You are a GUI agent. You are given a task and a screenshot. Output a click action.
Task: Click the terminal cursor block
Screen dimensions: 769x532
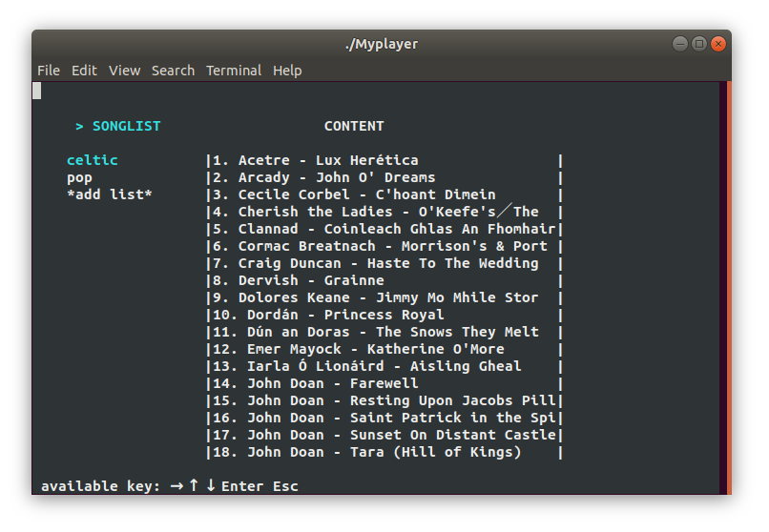[x=37, y=91]
